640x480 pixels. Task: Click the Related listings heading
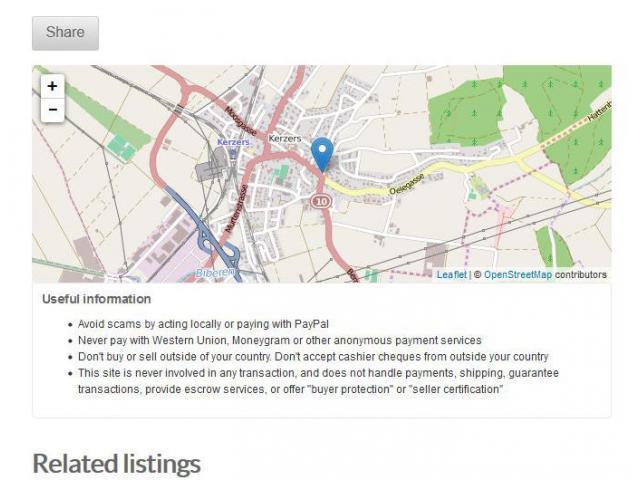pos(116,464)
